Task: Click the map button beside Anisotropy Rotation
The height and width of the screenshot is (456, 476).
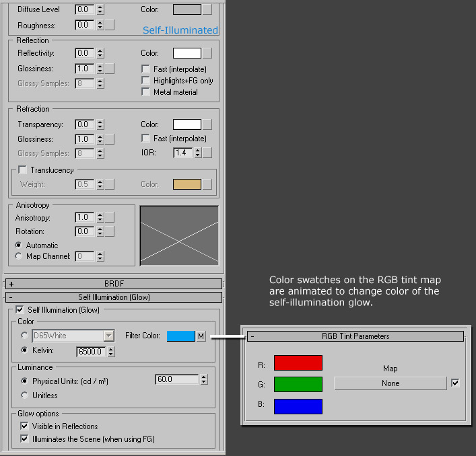Action: tap(110, 231)
